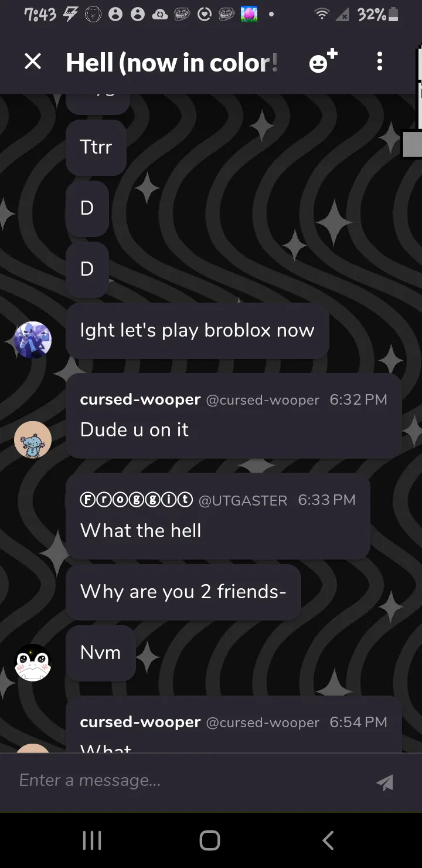Open the 'Hell (now in color!' chat title
The width and height of the screenshot is (422, 868).
pos(172,62)
